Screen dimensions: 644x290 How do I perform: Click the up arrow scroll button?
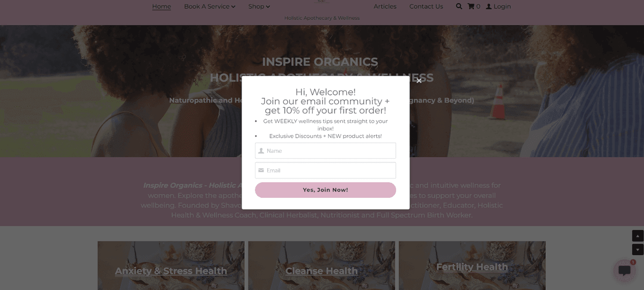[638, 236]
